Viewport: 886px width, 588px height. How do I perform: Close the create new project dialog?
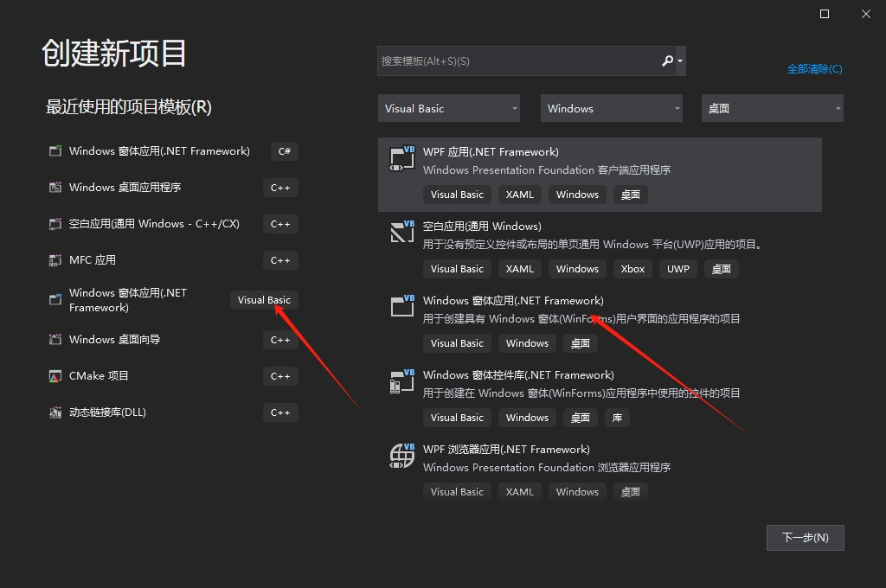point(865,14)
